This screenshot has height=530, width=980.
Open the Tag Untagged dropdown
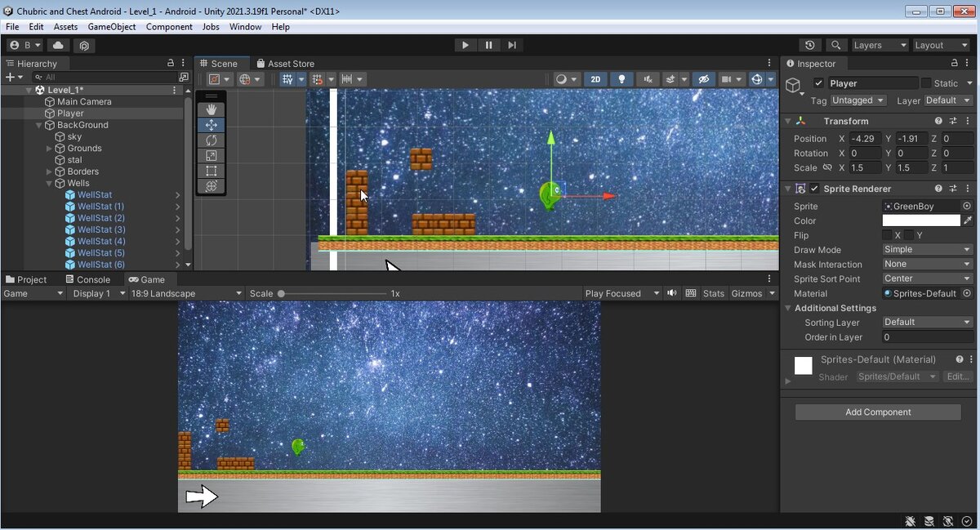pos(858,100)
